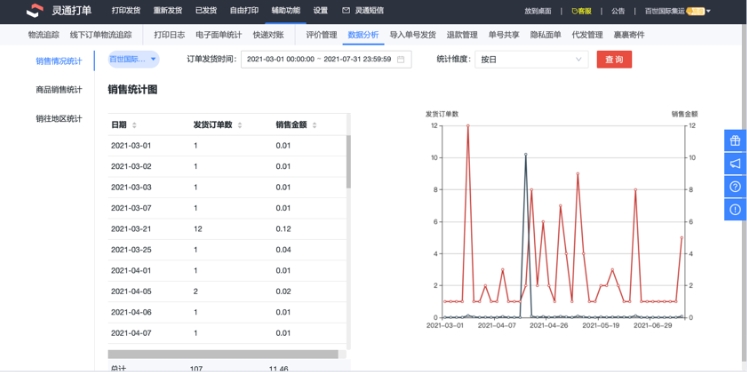
Task: Select 商品销售统计 in the sidebar
Action: (x=59, y=90)
